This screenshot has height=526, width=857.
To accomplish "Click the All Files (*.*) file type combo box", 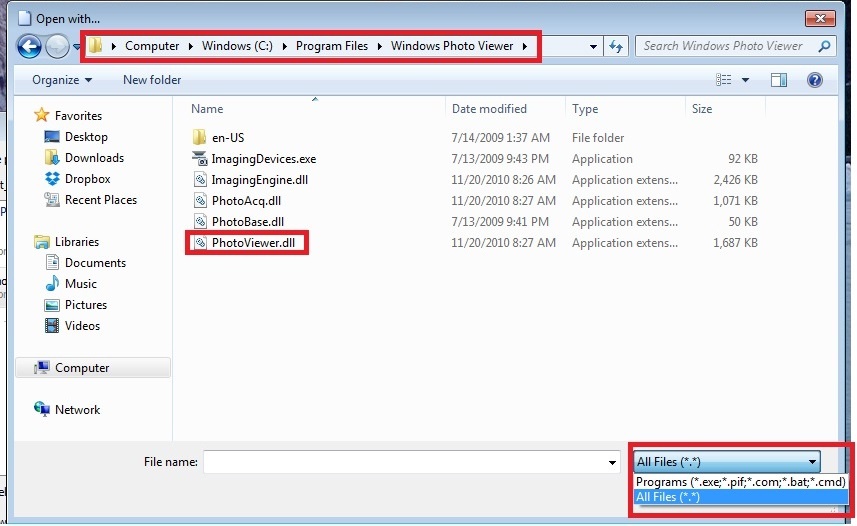I will pyautogui.click(x=727, y=461).
